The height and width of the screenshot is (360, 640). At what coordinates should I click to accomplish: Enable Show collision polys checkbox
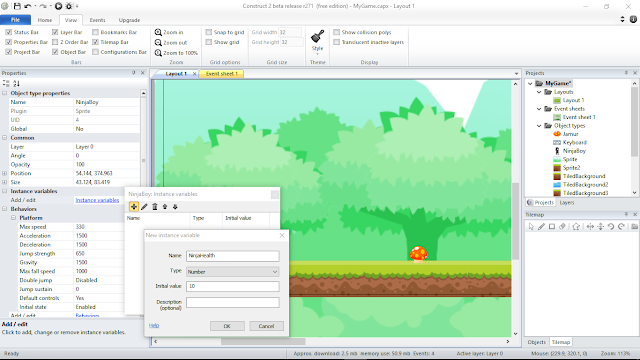[x=337, y=32]
